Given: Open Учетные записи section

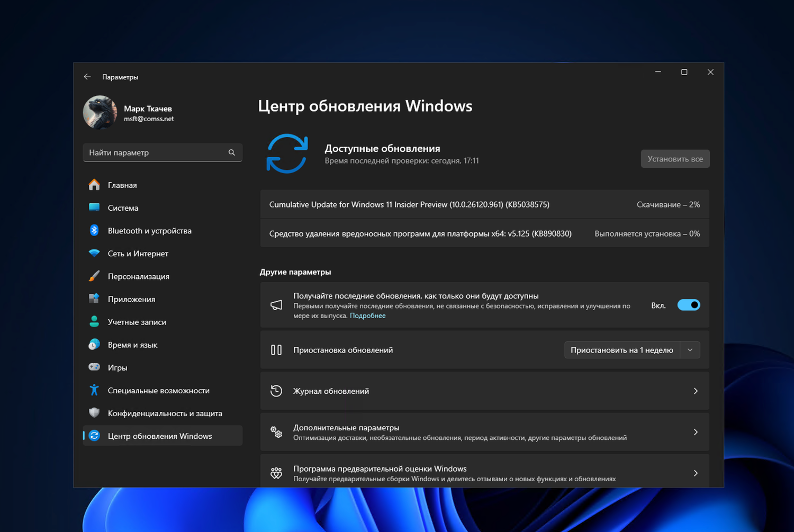Looking at the screenshot, I should pos(163,321).
